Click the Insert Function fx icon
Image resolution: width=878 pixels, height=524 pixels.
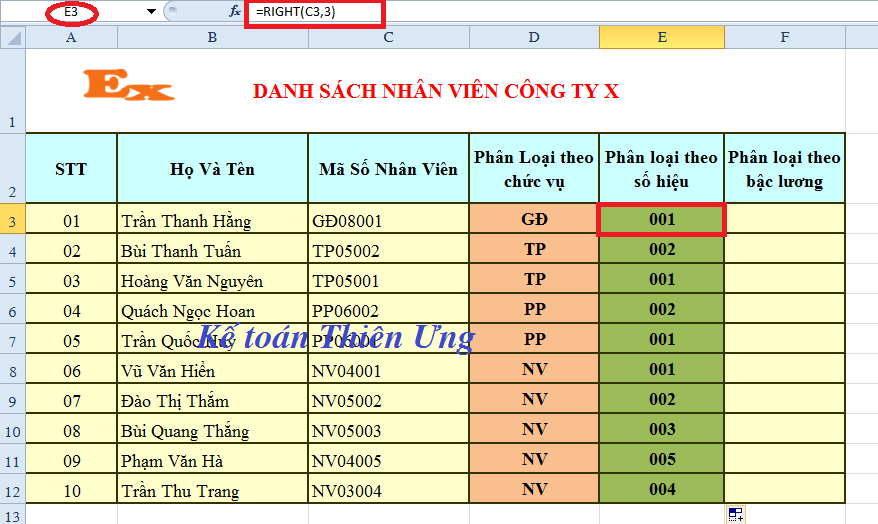click(235, 11)
